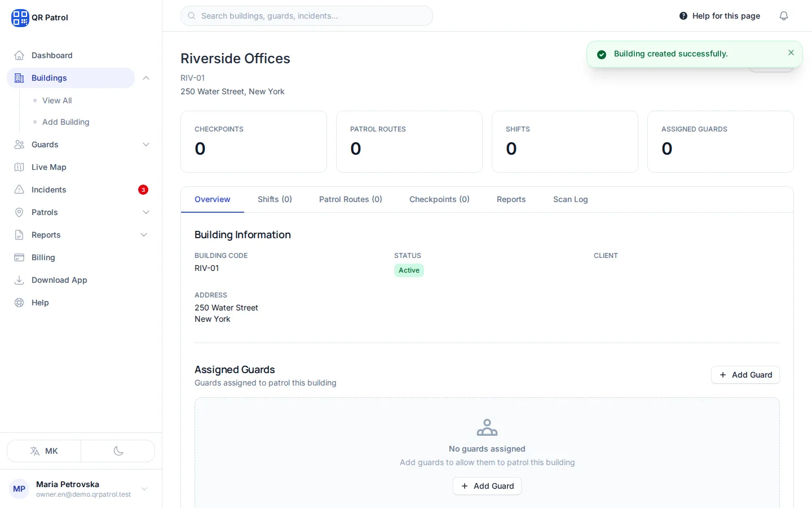Click the Checkpoints stat card
This screenshot has width=812, height=508.
tap(254, 142)
